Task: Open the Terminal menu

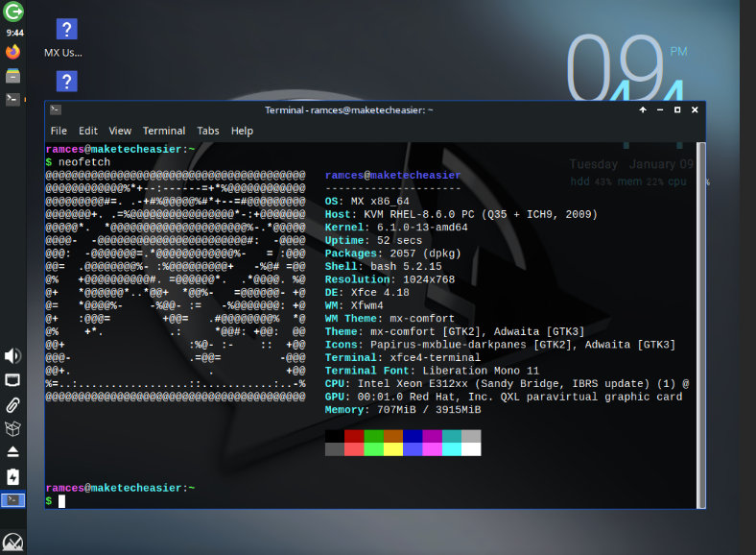Action: [164, 131]
